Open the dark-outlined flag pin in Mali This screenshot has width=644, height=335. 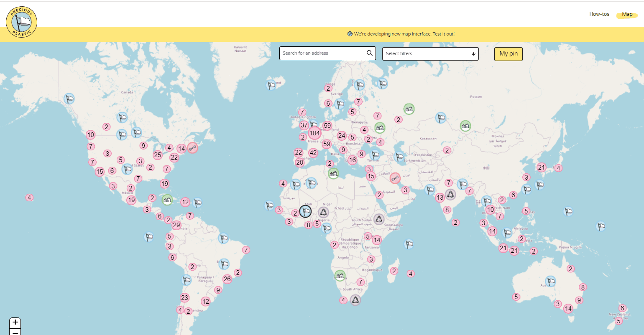306,211
